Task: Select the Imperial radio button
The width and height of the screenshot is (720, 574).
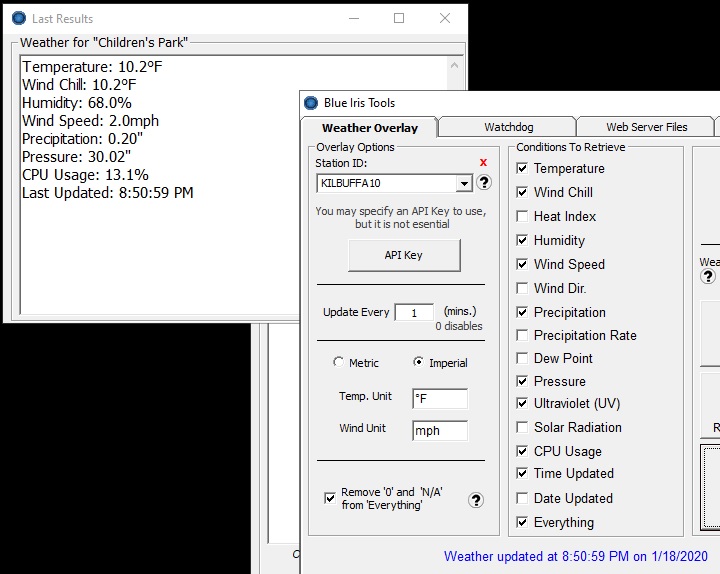Action: click(x=418, y=362)
